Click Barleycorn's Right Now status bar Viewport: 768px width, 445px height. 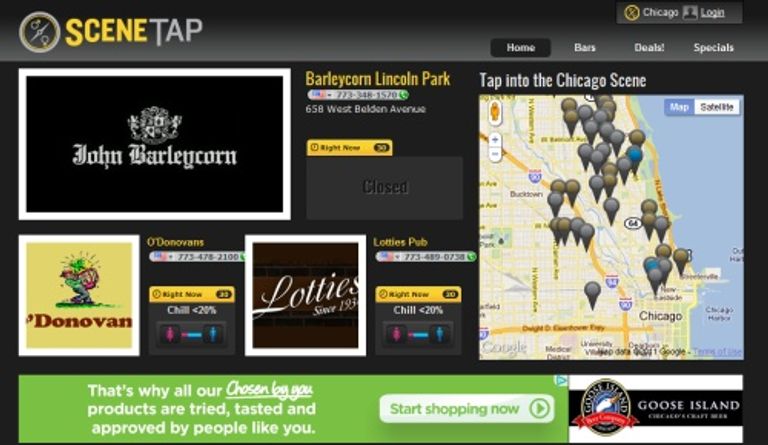349,147
